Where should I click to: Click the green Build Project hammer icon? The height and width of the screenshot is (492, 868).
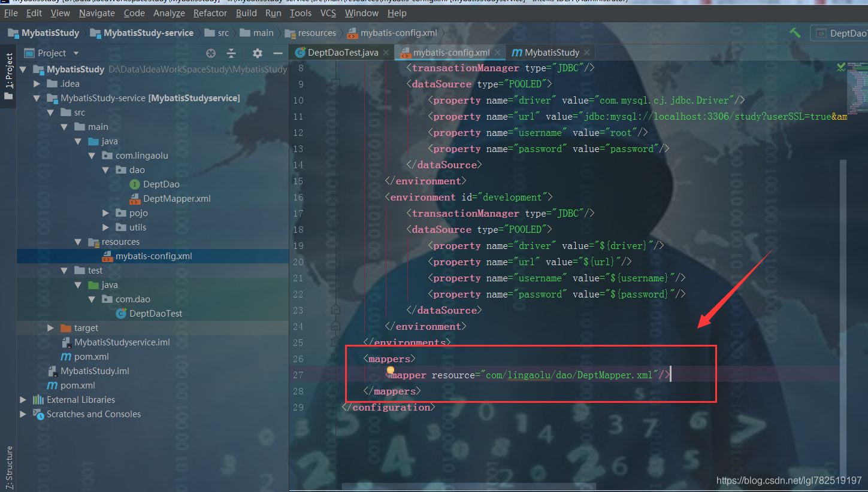point(795,33)
